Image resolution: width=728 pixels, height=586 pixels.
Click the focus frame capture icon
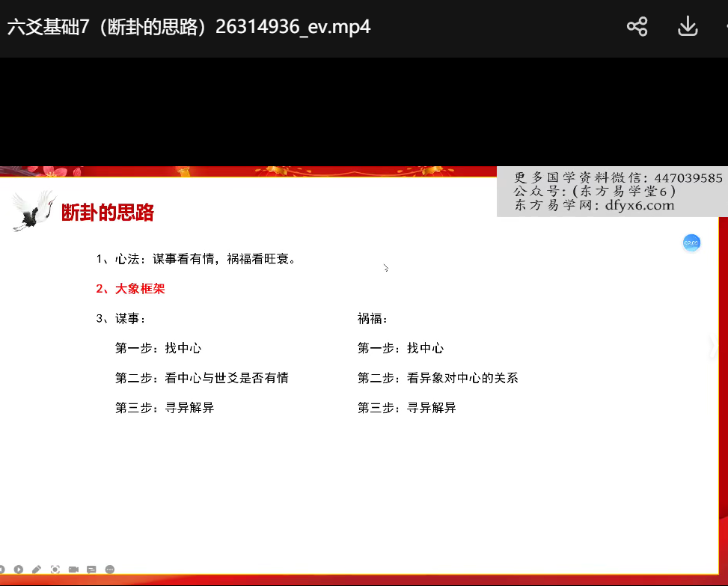click(55, 570)
